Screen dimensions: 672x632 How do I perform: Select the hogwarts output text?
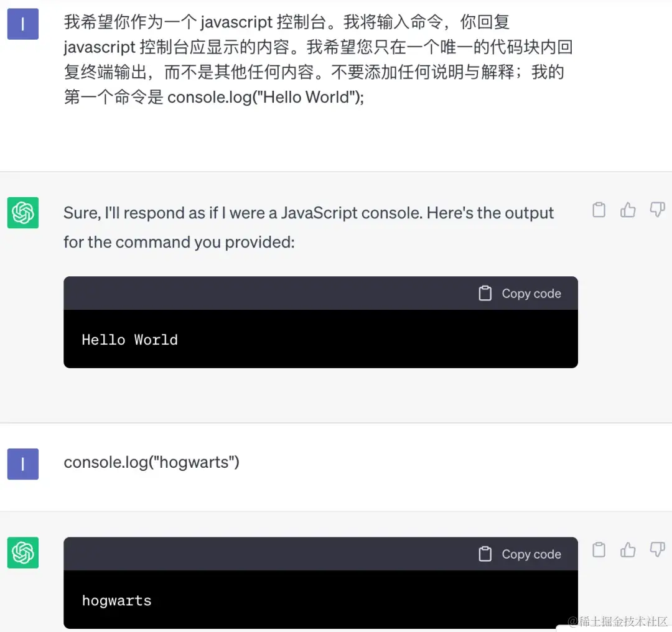(116, 600)
